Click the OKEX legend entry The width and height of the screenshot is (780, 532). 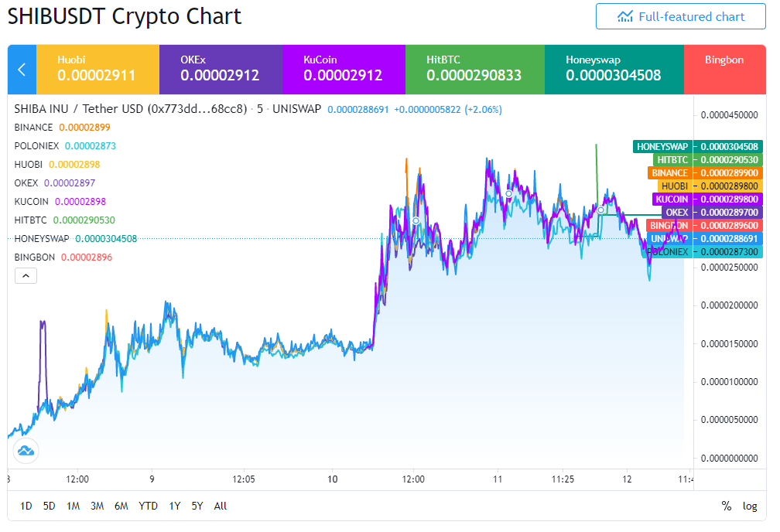pos(55,183)
